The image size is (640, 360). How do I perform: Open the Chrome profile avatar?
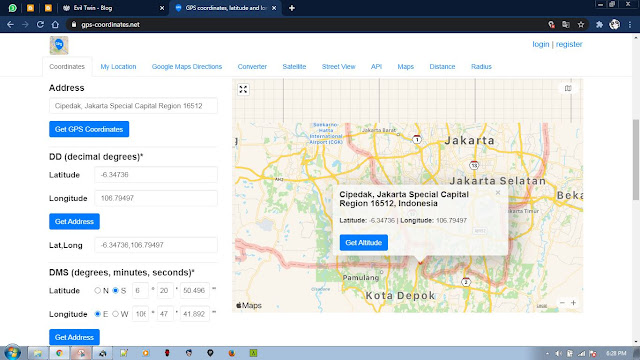click(x=615, y=24)
